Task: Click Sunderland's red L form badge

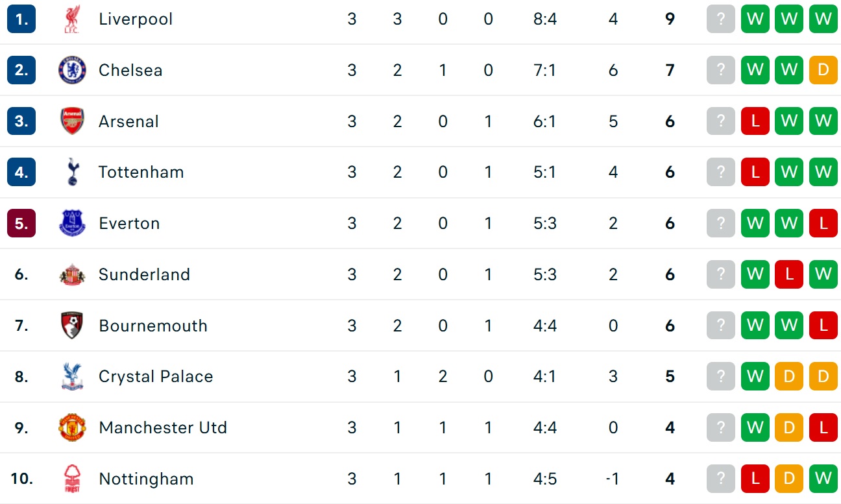Action: pos(789,274)
